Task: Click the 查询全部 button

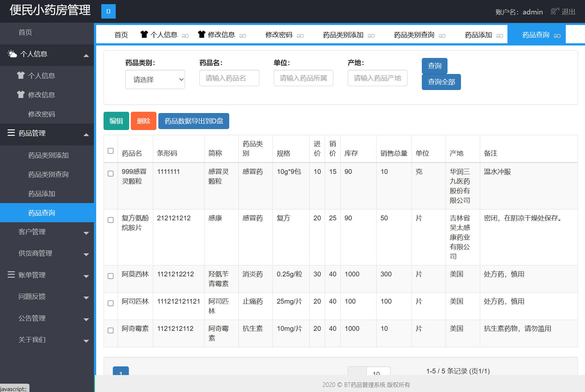Action: coord(441,82)
